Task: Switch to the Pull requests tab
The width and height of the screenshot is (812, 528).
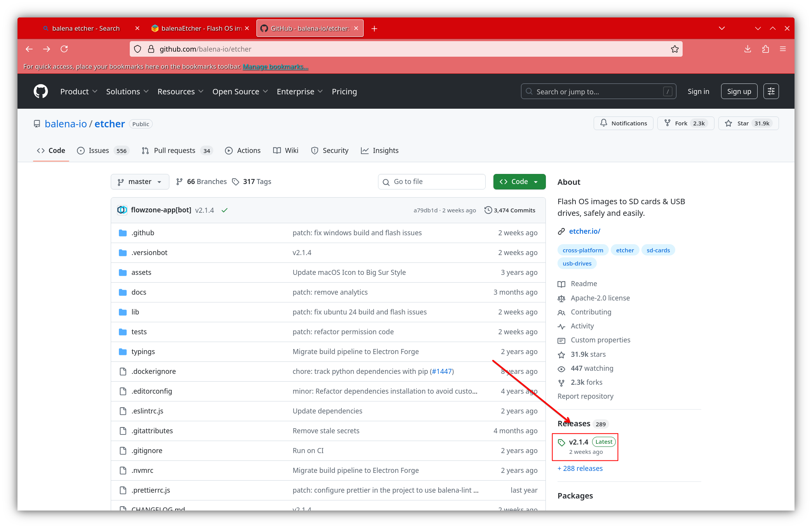Action: coord(178,151)
